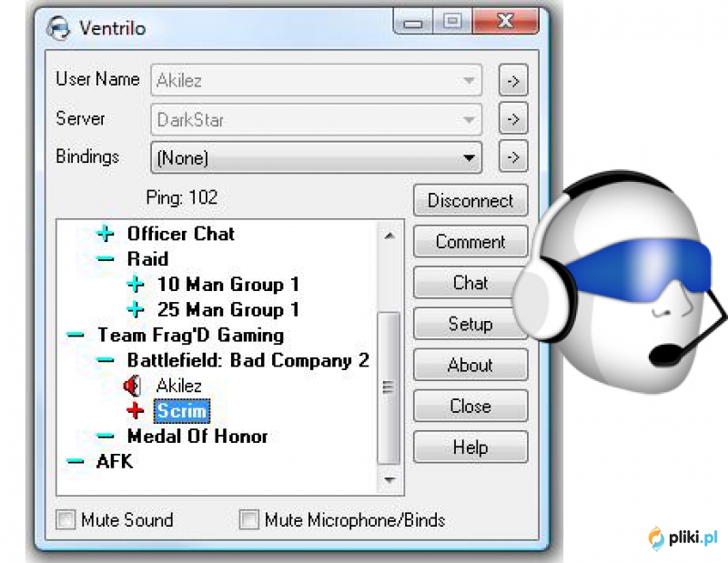Open the Server dropdown showing DarkStar
Image resolution: width=728 pixels, height=563 pixels.
point(316,119)
